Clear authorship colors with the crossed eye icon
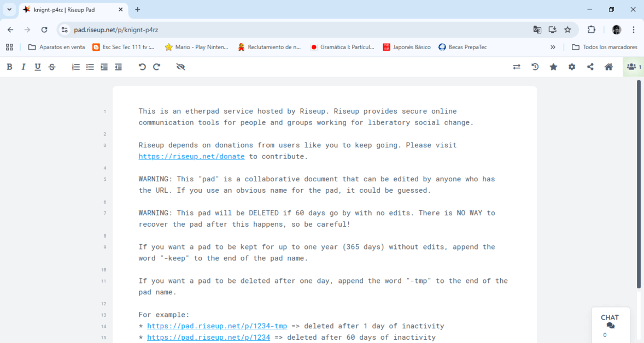This screenshot has height=343, width=644. 181,67
